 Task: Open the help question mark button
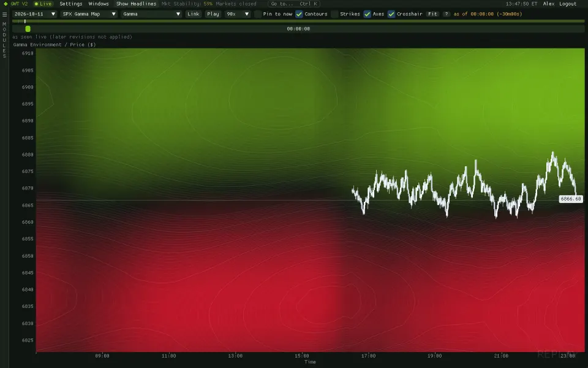click(447, 14)
